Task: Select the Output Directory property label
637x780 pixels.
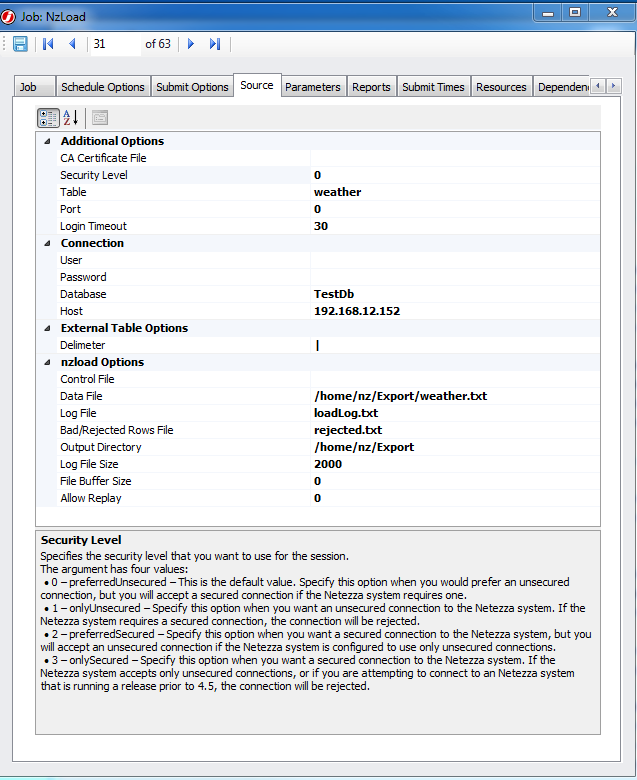Action: click(100, 447)
